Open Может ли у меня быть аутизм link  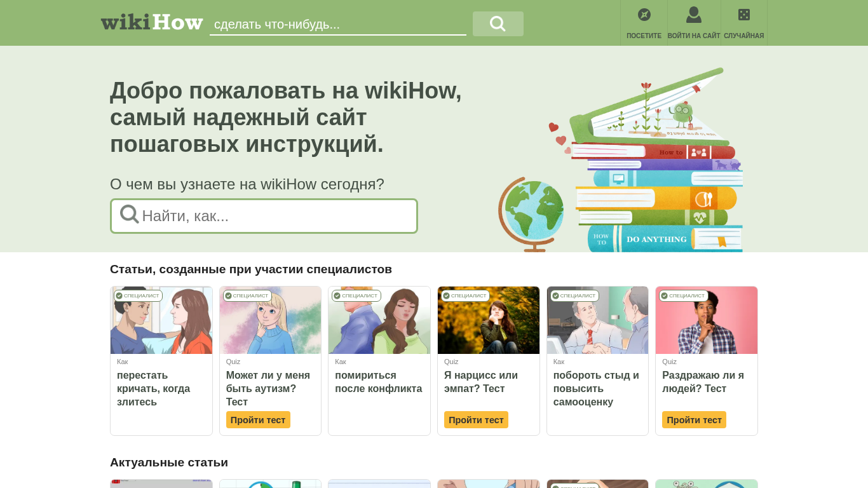click(x=268, y=388)
